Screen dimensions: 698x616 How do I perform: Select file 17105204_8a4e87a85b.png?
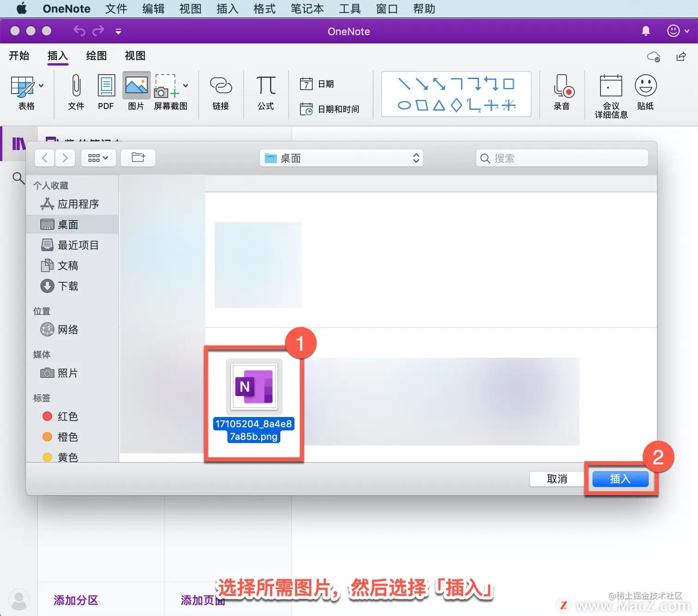coord(253,401)
